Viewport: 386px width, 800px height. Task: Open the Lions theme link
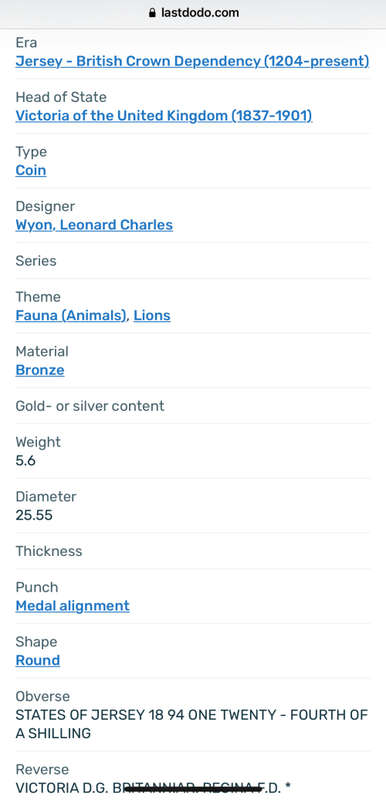[152, 315]
